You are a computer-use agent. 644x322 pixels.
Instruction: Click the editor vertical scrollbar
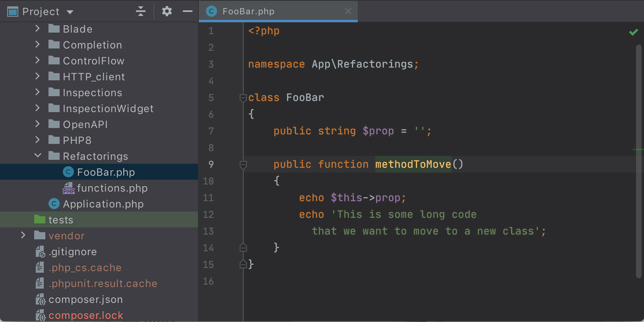[x=639, y=159]
